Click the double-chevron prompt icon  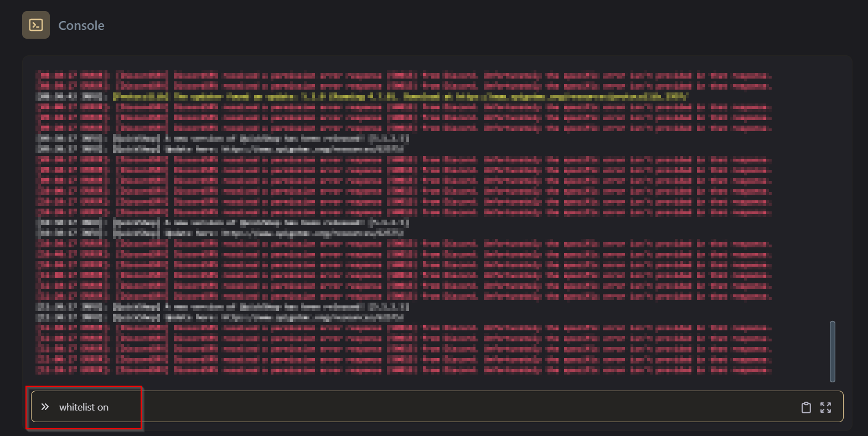click(x=45, y=407)
